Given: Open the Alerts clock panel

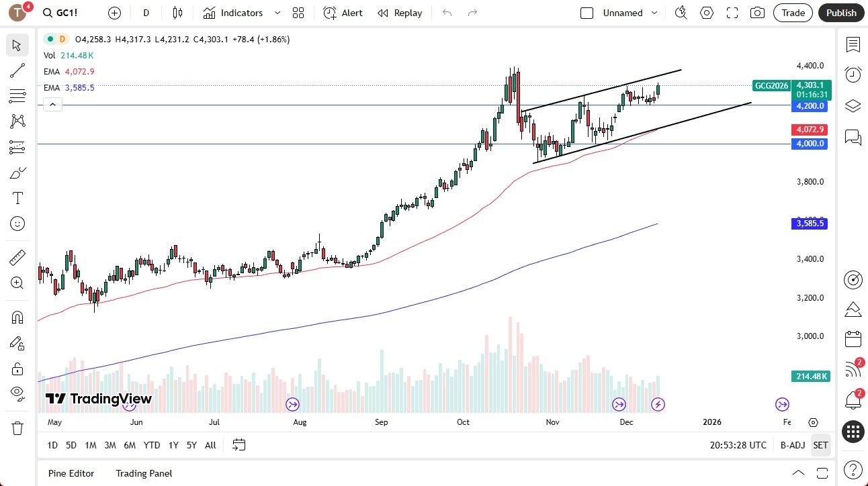Looking at the screenshot, I should tap(853, 75).
